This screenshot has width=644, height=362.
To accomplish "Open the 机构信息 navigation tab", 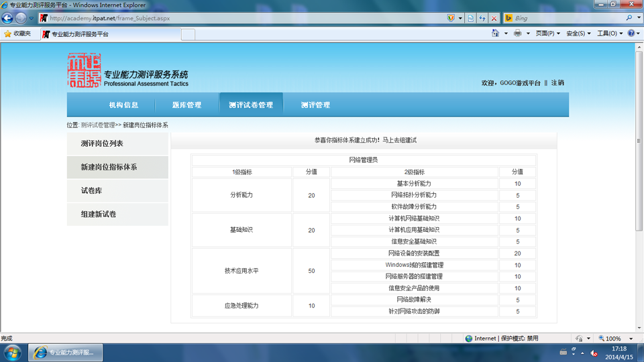I will [x=123, y=105].
